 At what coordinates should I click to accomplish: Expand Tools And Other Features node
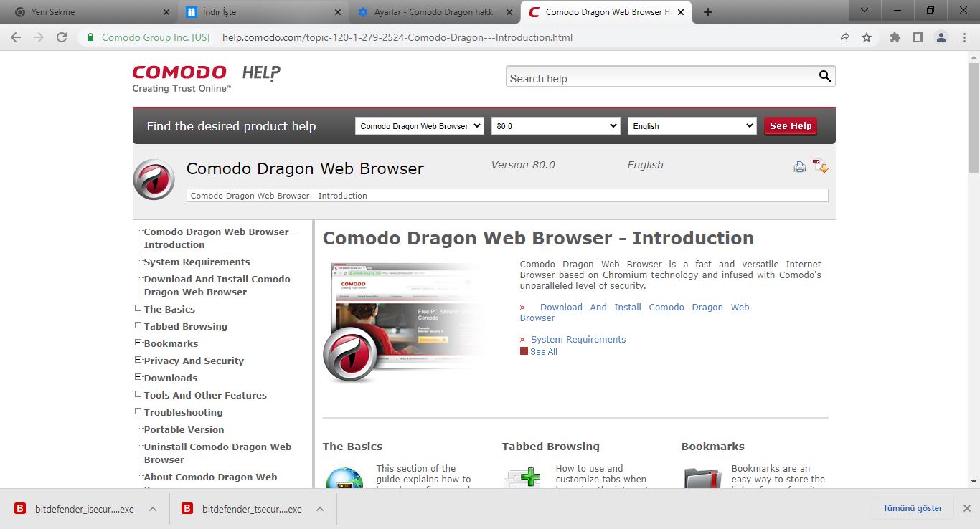click(138, 394)
